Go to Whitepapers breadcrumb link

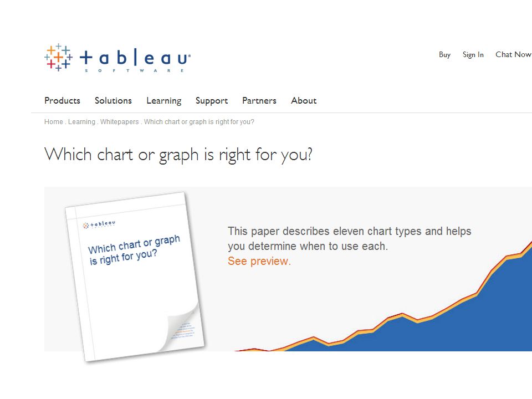click(x=120, y=122)
